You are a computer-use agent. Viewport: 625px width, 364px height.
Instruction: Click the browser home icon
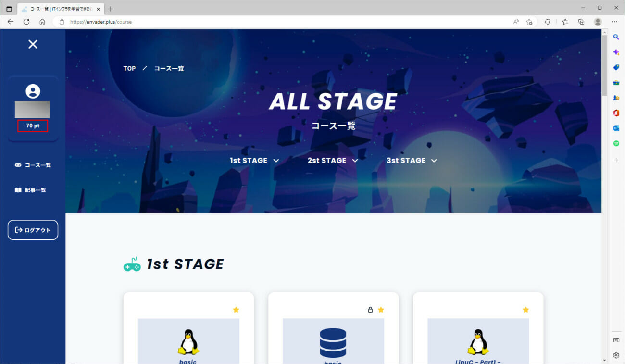pos(42,22)
